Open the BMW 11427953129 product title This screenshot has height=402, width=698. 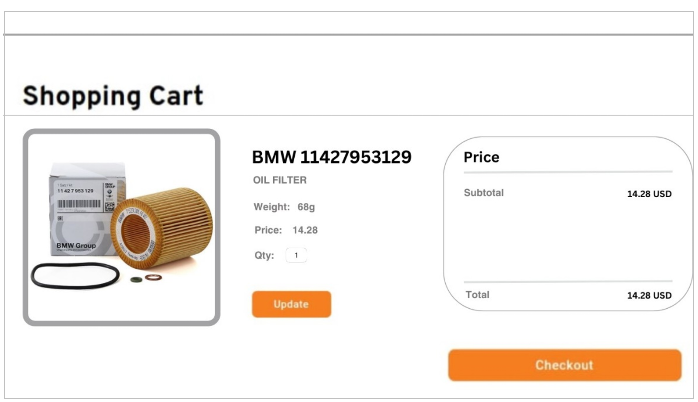[x=331, y=157]
